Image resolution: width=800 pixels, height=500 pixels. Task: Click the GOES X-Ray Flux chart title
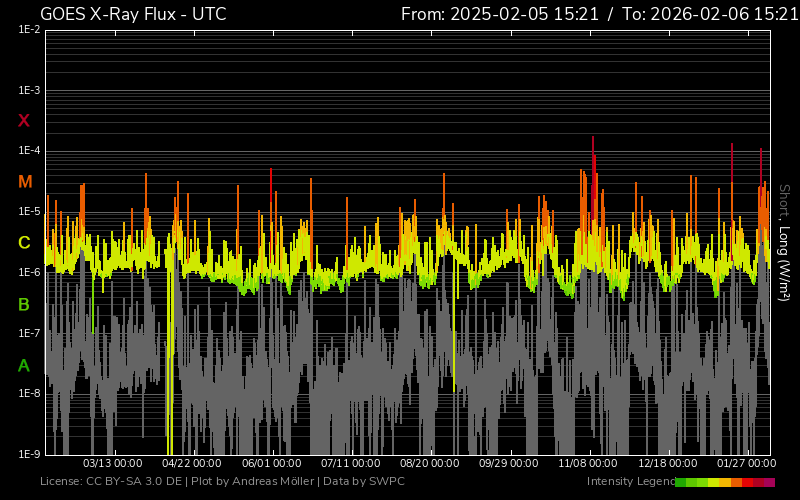click(x=133, y=14)
